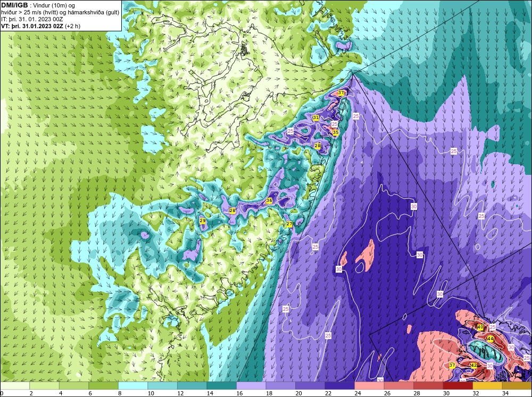
Task: Click the yellow 35 max gust label
Action: click(x=336, y=132)
